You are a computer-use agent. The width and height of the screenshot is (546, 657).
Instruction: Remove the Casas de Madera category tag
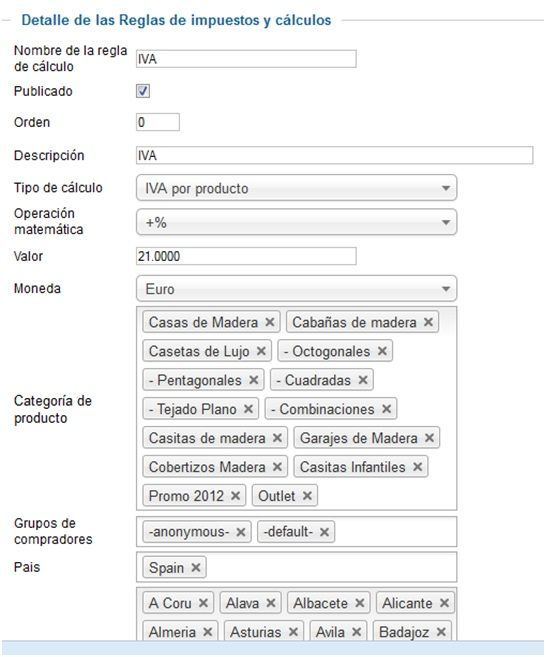click(270, 322)
